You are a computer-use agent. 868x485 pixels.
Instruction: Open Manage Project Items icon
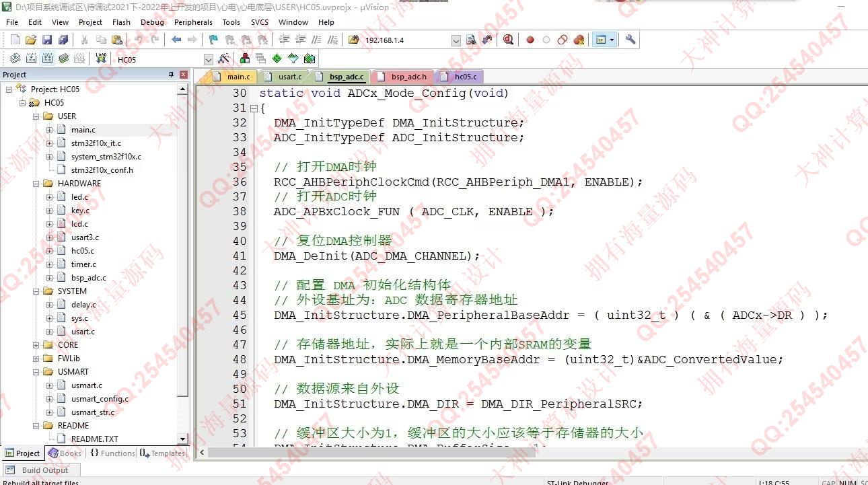point(245,59)
